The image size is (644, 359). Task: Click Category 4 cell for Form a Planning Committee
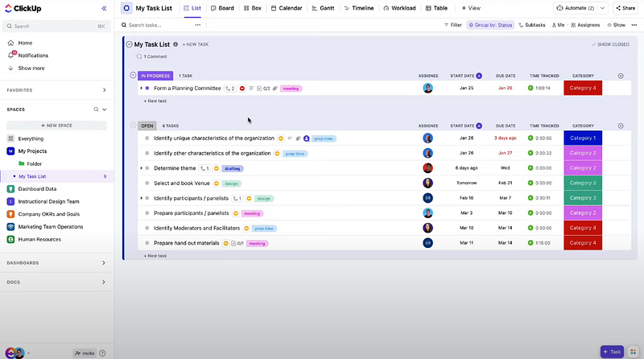pos(583,88)
